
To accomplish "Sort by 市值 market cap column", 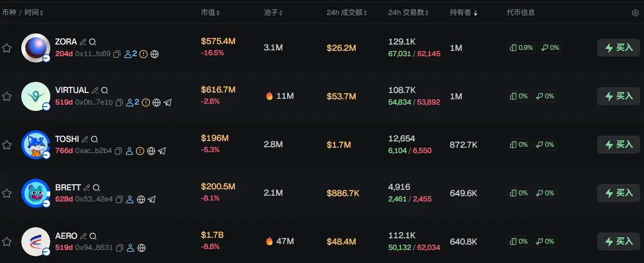I will point(210,13).
